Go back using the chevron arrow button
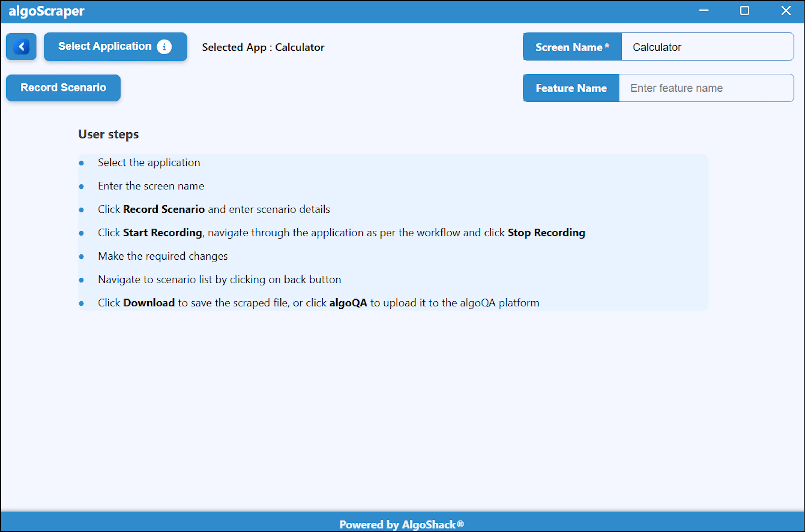Image resolution: width=805 pixels, height=532 pixels. (x=21, y=46)
